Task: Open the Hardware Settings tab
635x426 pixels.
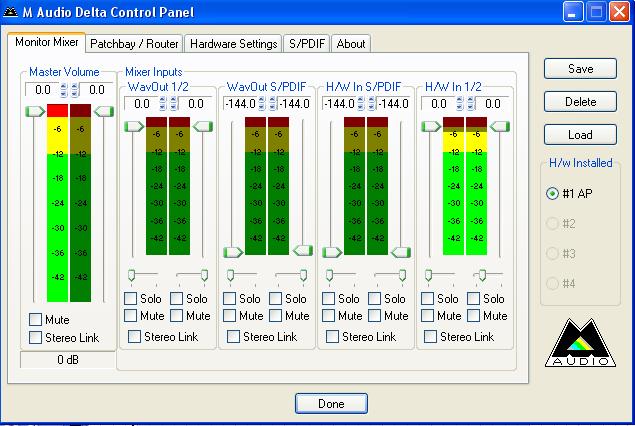Action: 234,44
